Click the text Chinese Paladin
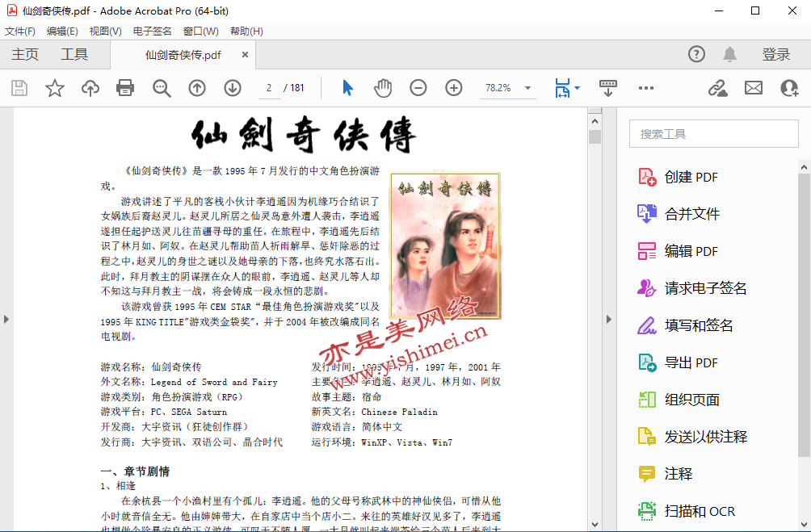 click(399, 412)
